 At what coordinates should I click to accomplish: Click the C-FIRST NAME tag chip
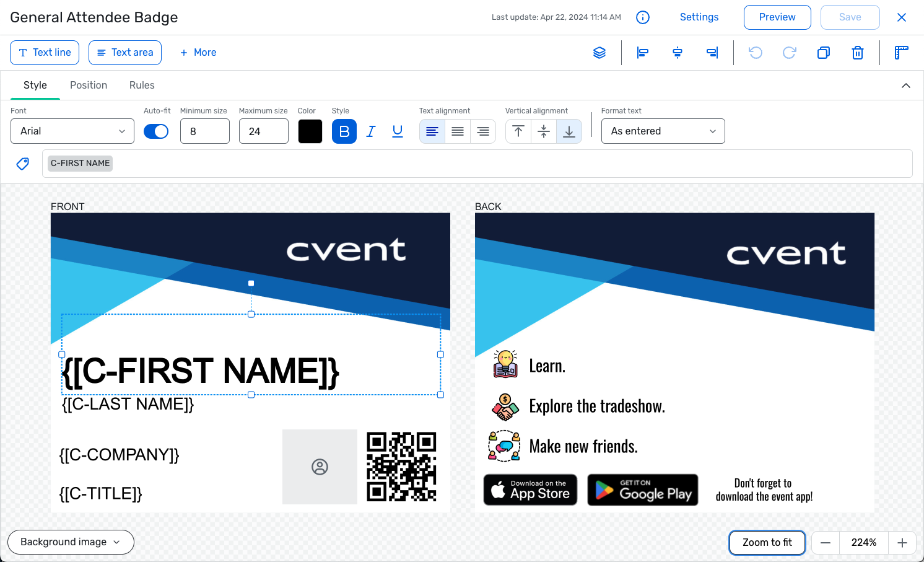coord(81,164)
